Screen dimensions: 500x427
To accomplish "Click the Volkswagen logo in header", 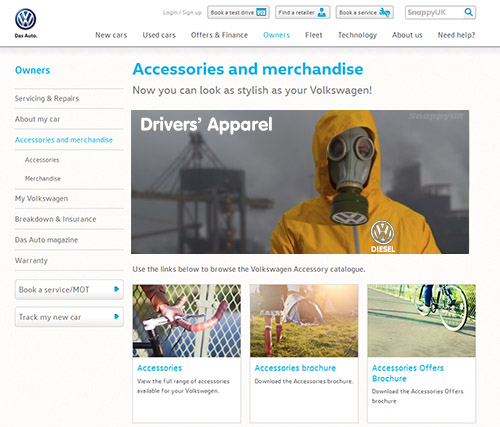I will coord(26,19).
